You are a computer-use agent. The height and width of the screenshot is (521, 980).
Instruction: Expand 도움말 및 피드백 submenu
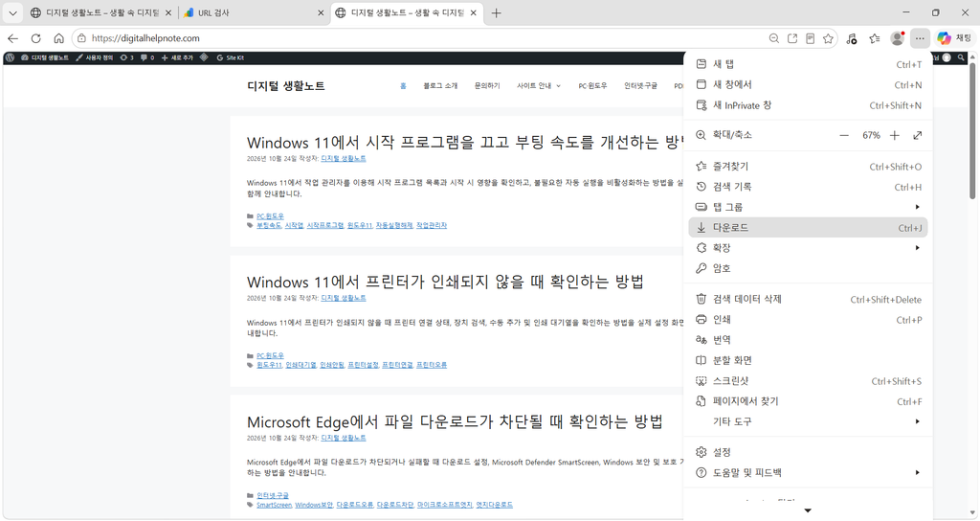click(808, 473)
